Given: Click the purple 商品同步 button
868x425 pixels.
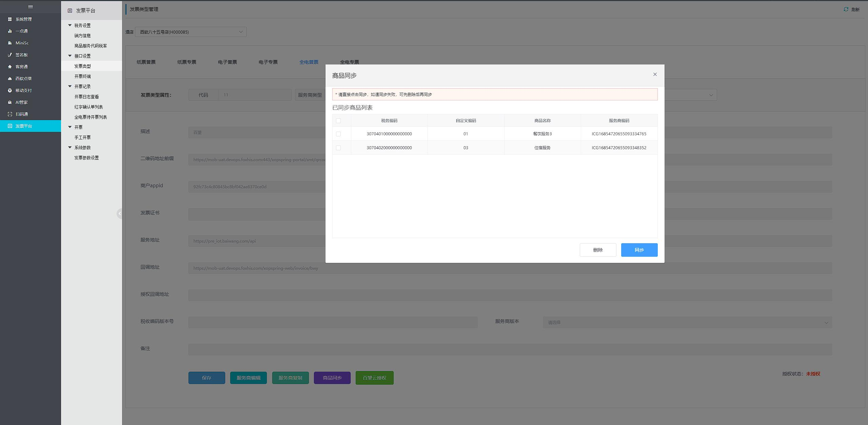Looking at the screenshot, I should point(332,378).
